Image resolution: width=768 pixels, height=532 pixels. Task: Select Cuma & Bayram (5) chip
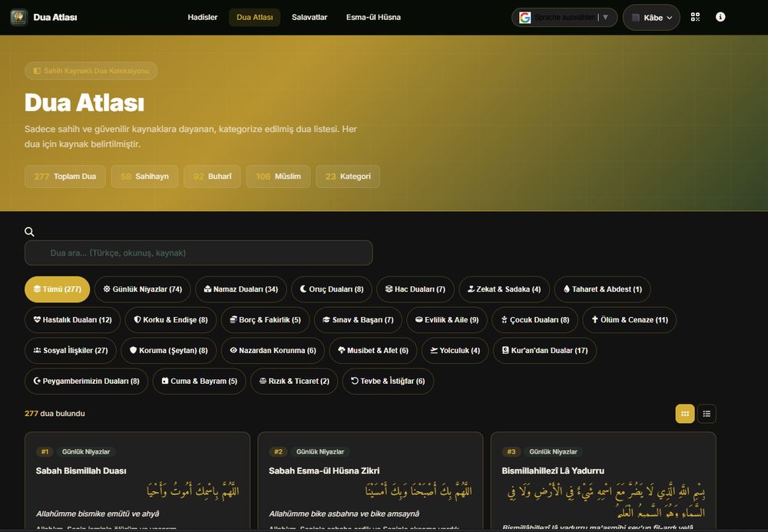pyautogui.click(x=199, y=382)
